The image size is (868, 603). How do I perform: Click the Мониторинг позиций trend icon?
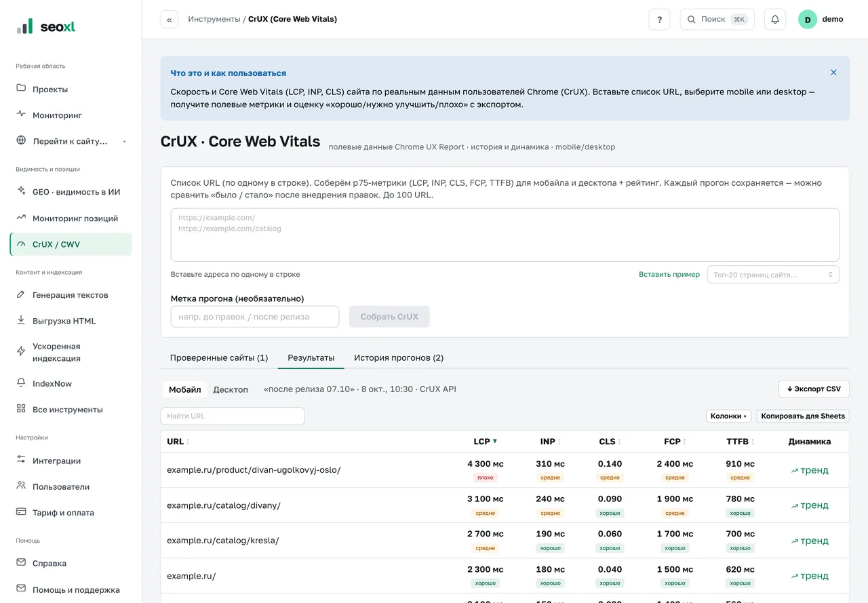(21, 218)
